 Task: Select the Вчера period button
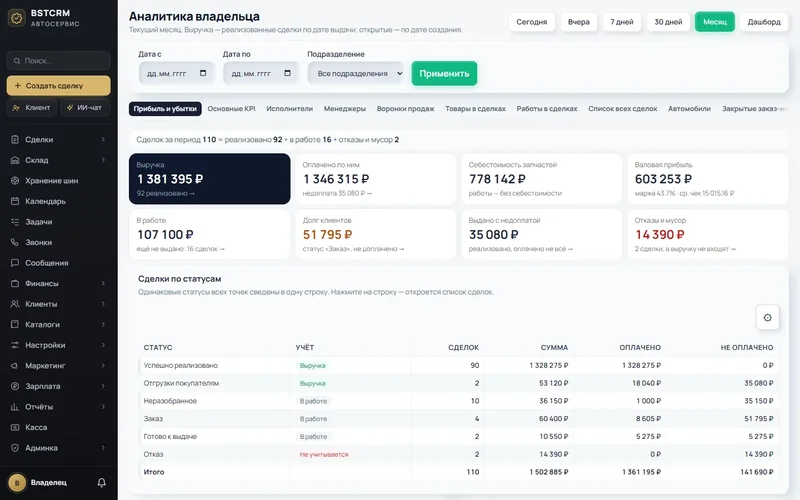tap(579, 22)
